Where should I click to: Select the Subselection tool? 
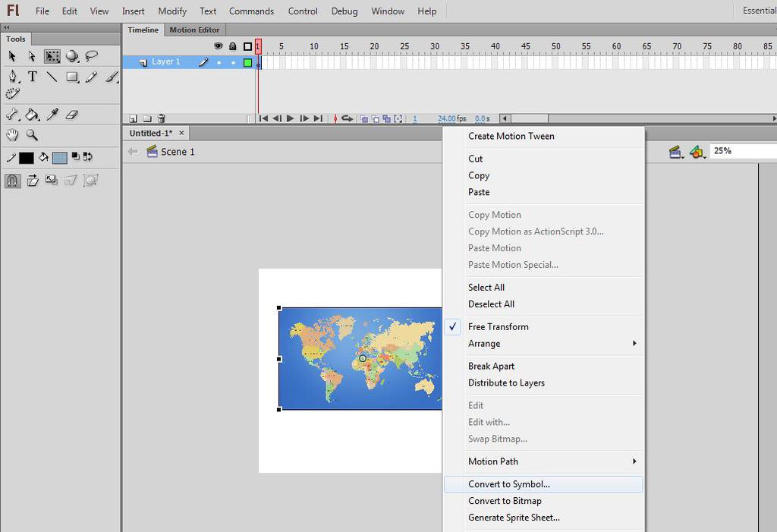[32, 56]
